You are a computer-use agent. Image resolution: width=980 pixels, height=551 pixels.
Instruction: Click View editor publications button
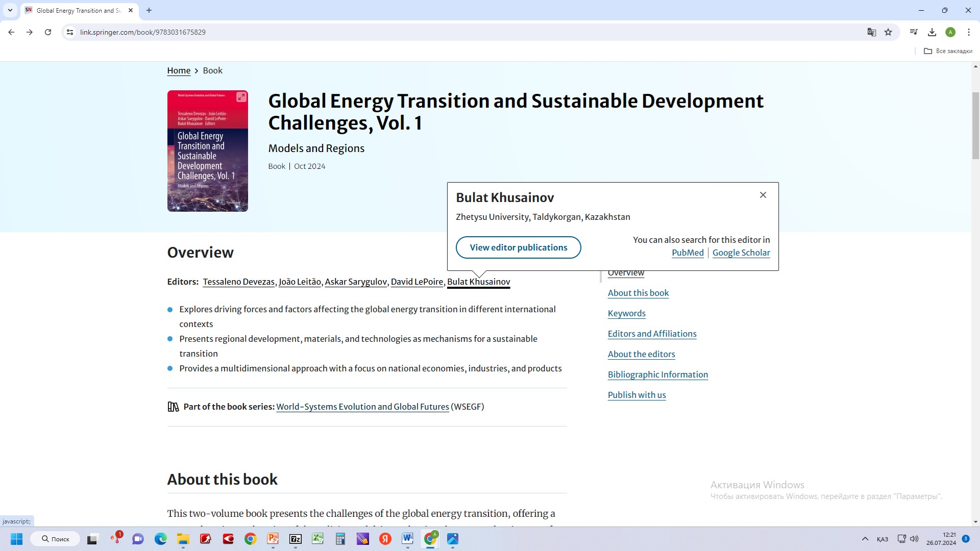click(x=518, y=247)
